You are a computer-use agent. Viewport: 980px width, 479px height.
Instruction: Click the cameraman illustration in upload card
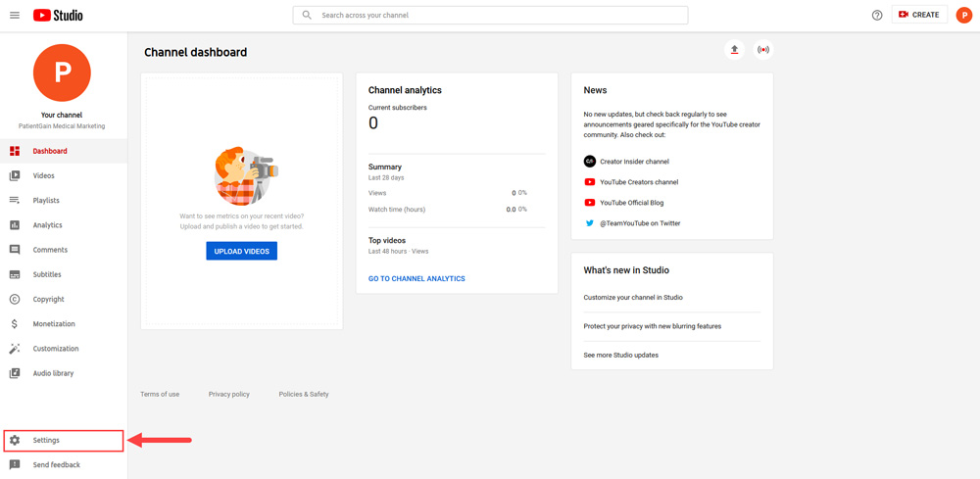pyautogui.click(x=244, y=176)
